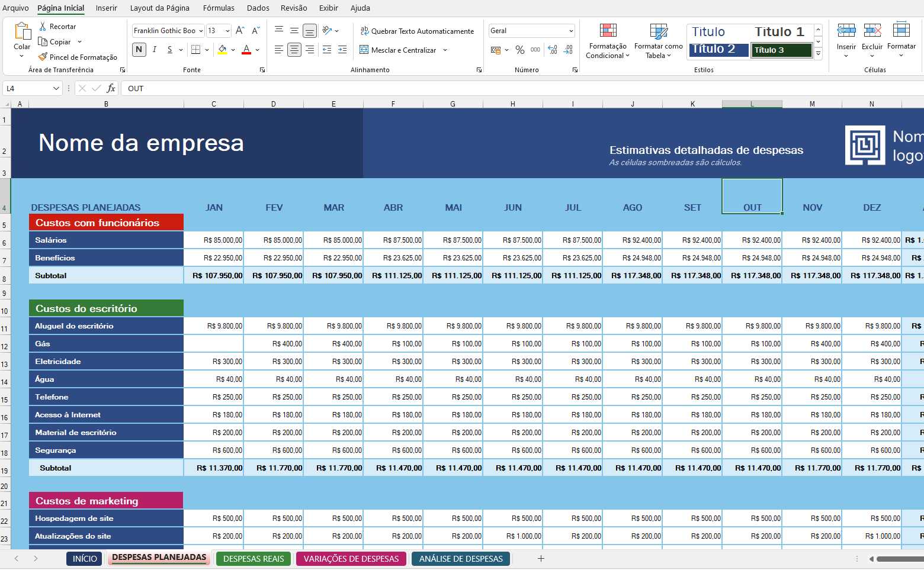Select the Salários JAN value cell

[214, 240]
